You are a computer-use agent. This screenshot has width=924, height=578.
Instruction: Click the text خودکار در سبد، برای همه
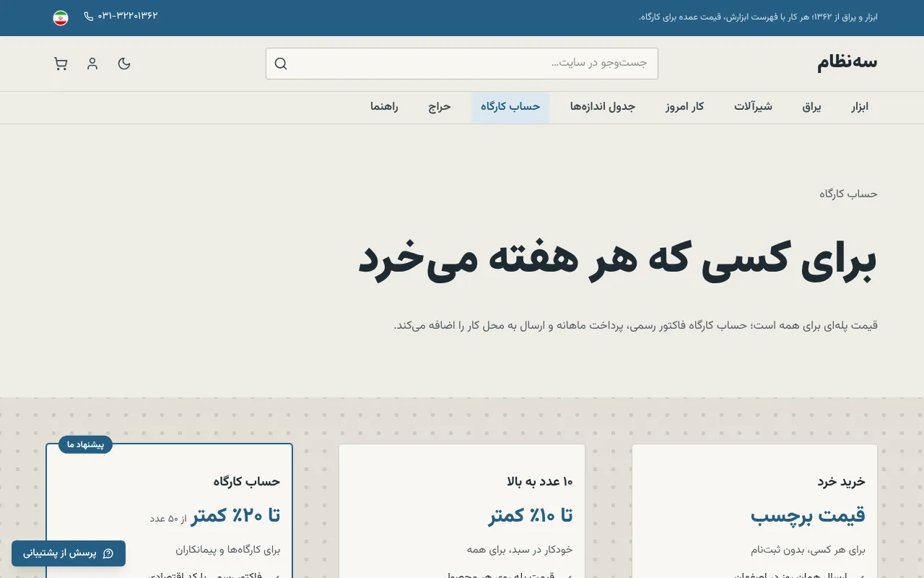pos(520,550)
